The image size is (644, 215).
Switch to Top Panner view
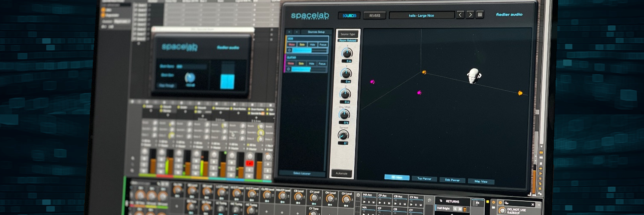pyautogui.click(x=424, y=178)
